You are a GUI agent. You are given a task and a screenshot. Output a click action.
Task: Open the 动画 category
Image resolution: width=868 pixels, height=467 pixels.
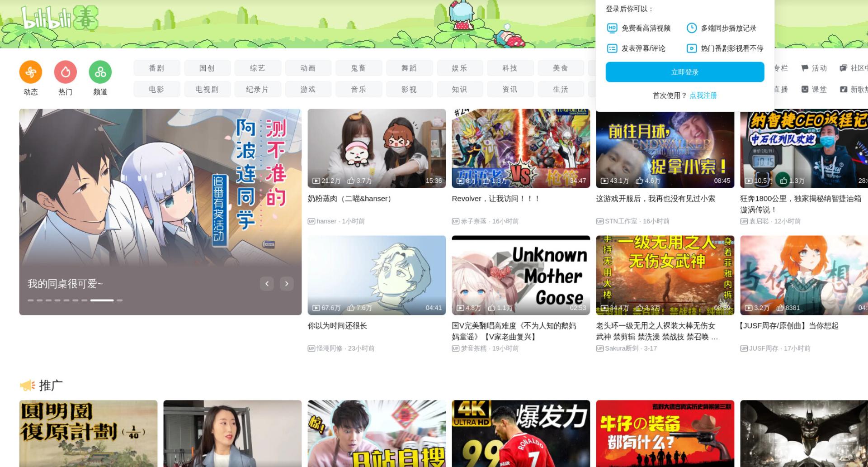308,68
